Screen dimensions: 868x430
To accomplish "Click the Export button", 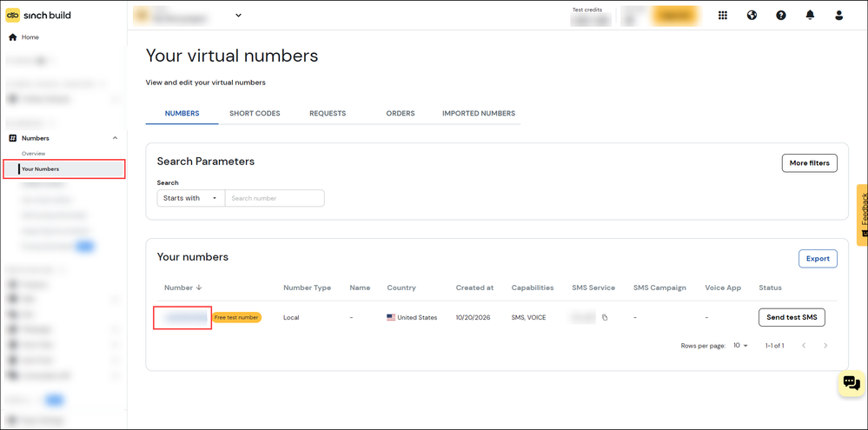I will tap(818, 259).
